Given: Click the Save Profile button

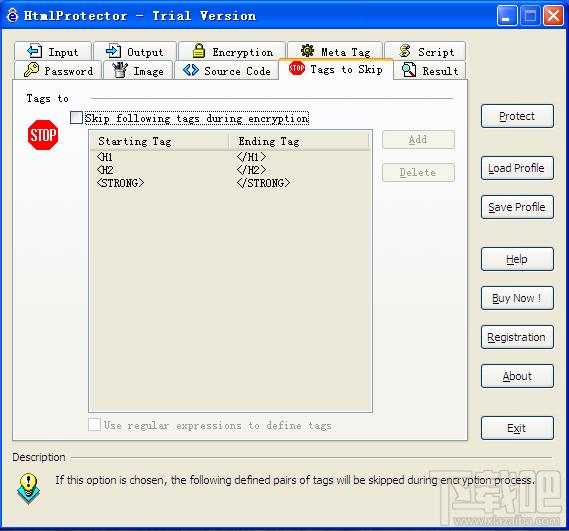Looking at the screenshot, I should coord(517,207).
